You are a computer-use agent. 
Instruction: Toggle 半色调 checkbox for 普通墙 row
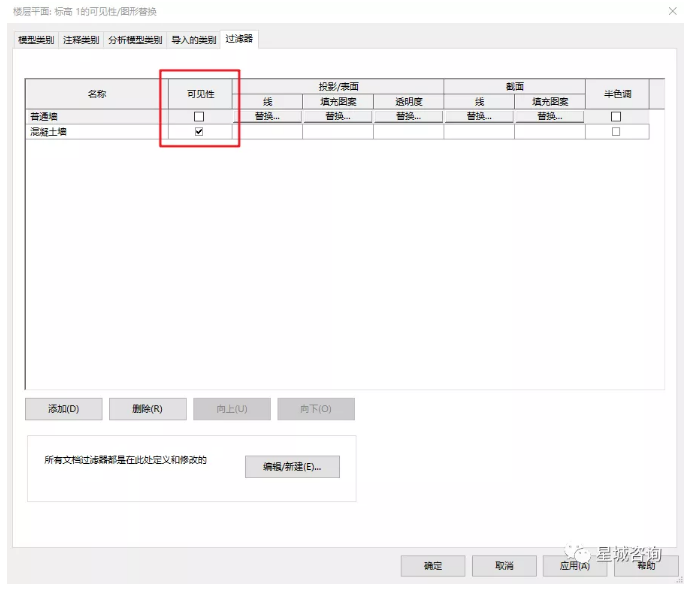[616, 116]
